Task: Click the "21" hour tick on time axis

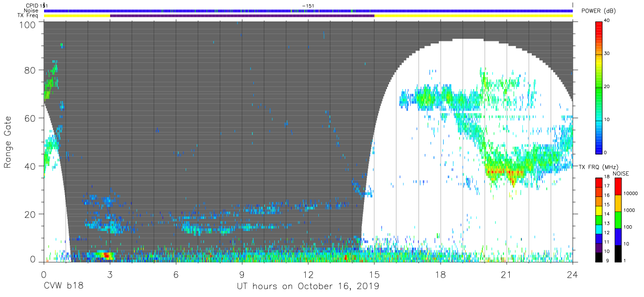Action: 507,274
